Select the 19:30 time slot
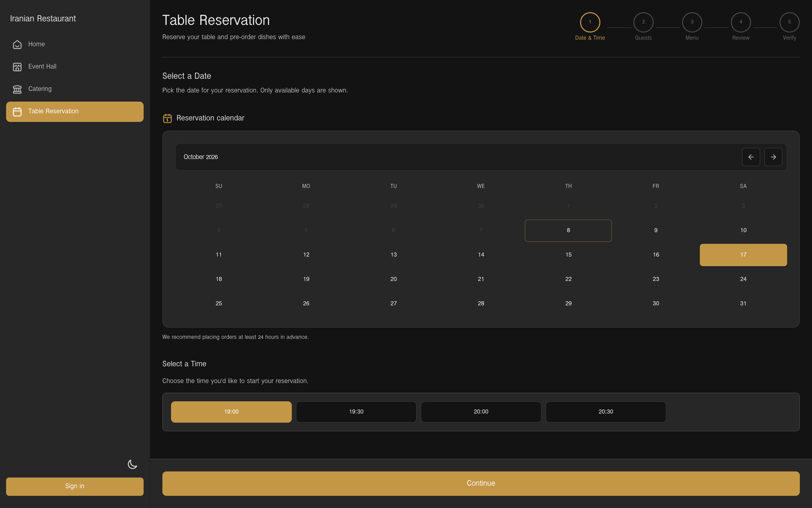Viewport: 812px width, 508px height. (x=356, y=411)
